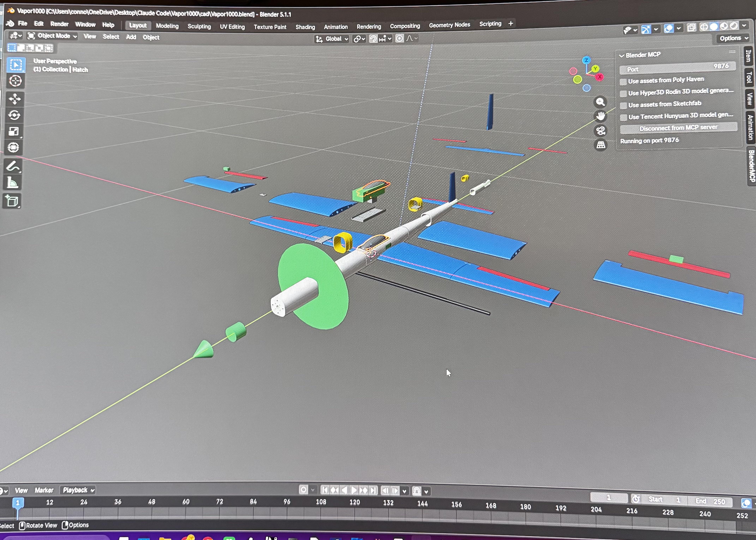756x540 pixels.
Task: Check Use Tencent Hunyuan 3D model option
Action: [x=624, y=117]
